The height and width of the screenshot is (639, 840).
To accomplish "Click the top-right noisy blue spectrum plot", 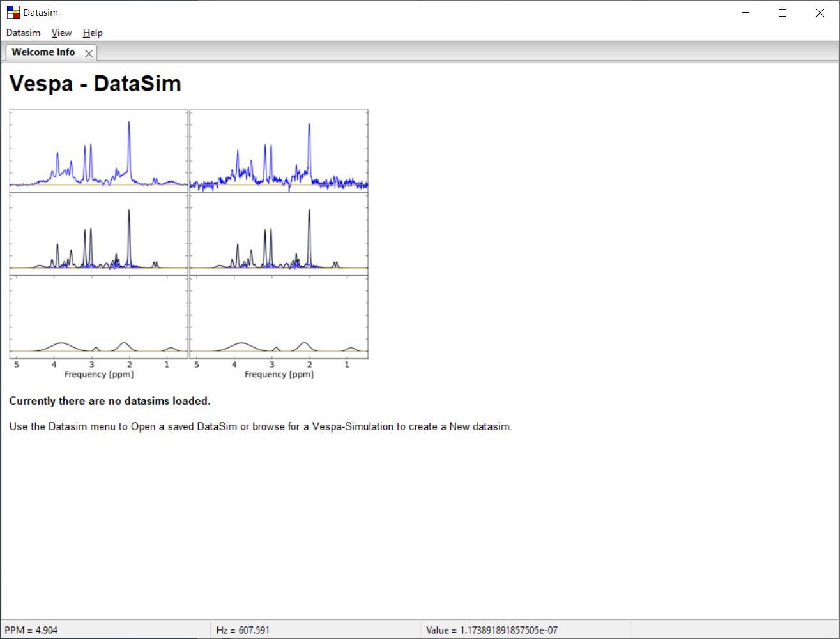I will (x=279, y=151).
